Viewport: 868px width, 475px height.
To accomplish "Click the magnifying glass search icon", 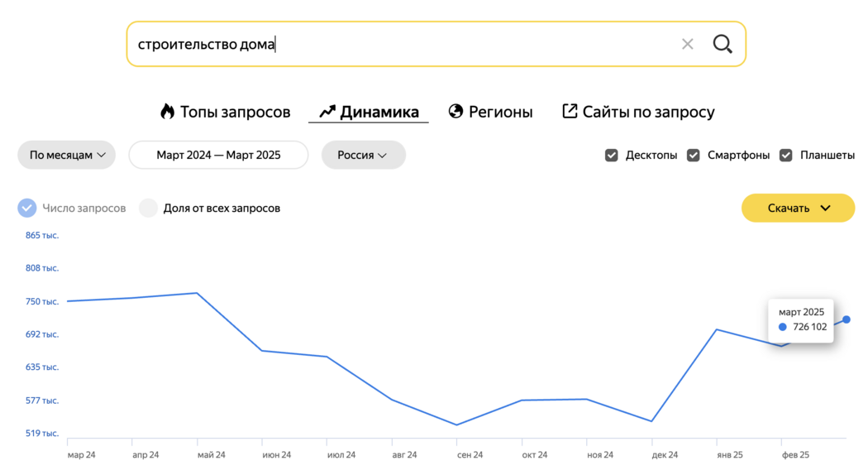I will (723, 44).
